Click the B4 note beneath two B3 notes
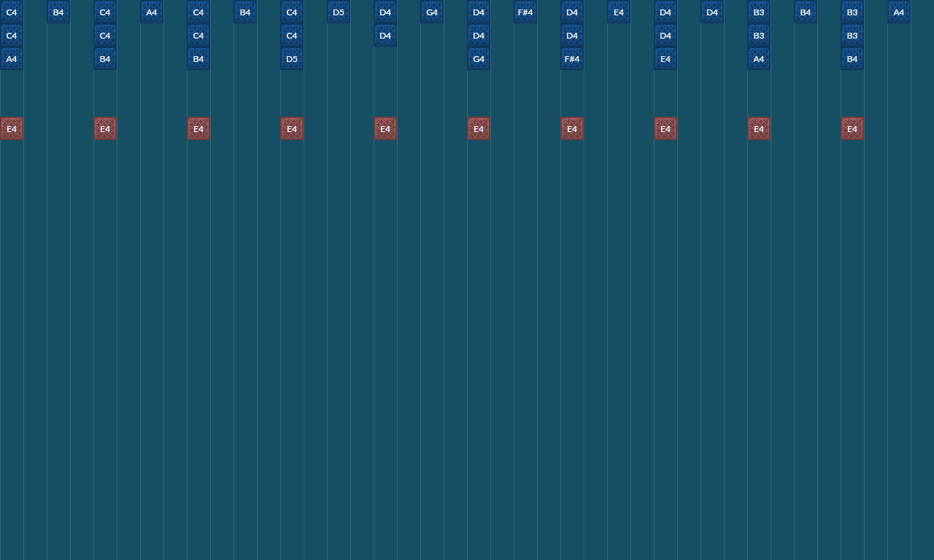This screenshot has height=560, width=934. pos(852,58)
